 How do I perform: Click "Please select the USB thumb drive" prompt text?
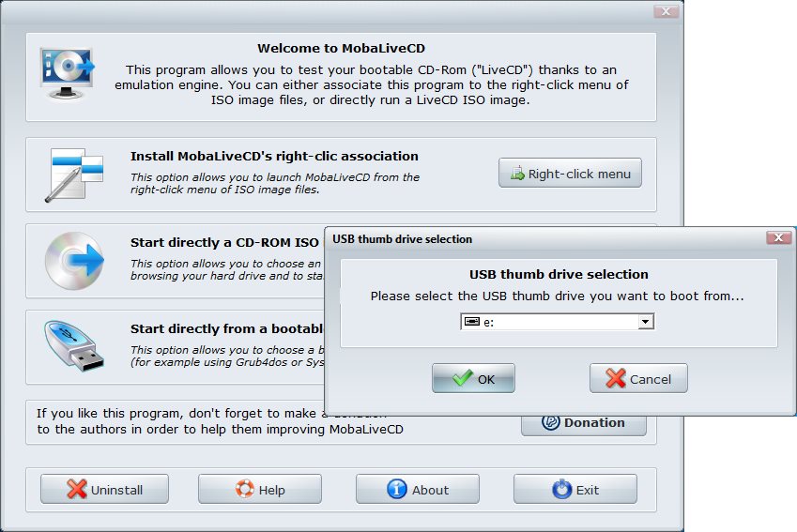557,296
